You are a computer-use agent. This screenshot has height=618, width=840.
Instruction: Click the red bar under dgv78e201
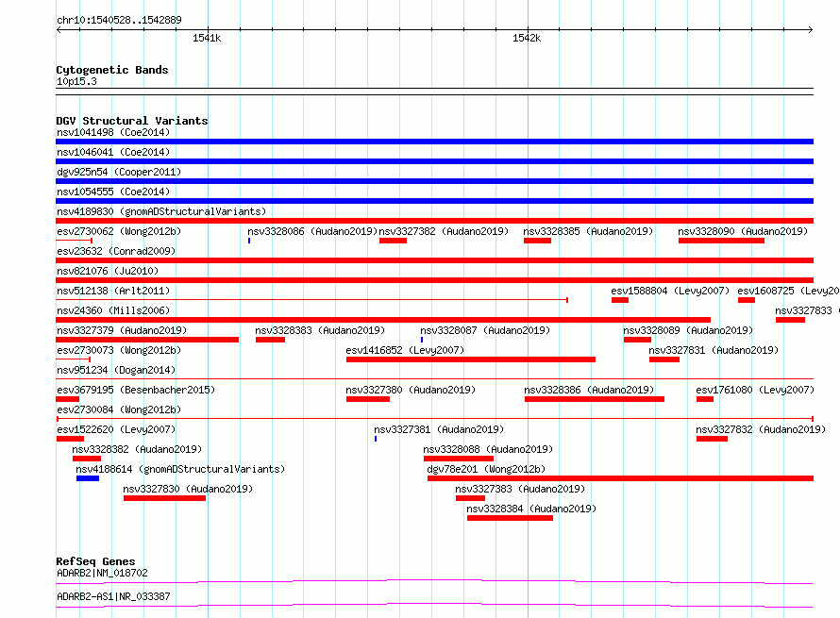coord(620,478)
